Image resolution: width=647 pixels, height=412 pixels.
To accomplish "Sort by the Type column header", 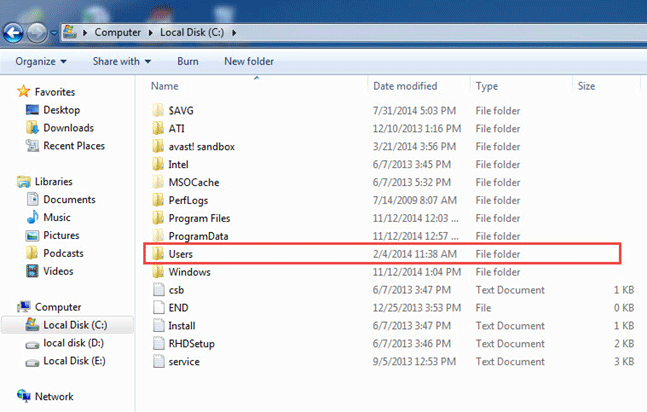I will (486, 86).
